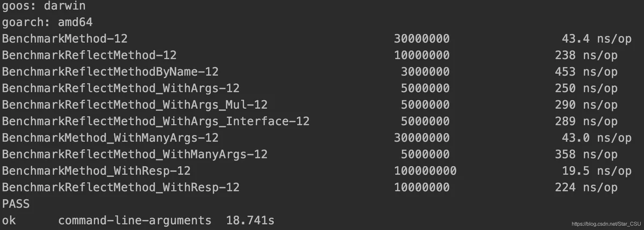Image resolution: width=644 pixels, height=230 pixels.
Task: Click the PASS status text
Action: tap(16, 204)
